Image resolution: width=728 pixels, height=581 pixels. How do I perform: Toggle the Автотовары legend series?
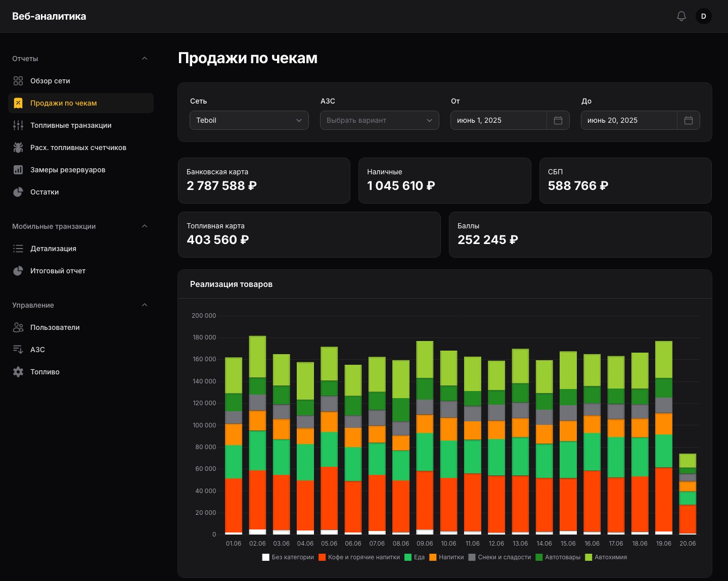[x=558, y=557]
